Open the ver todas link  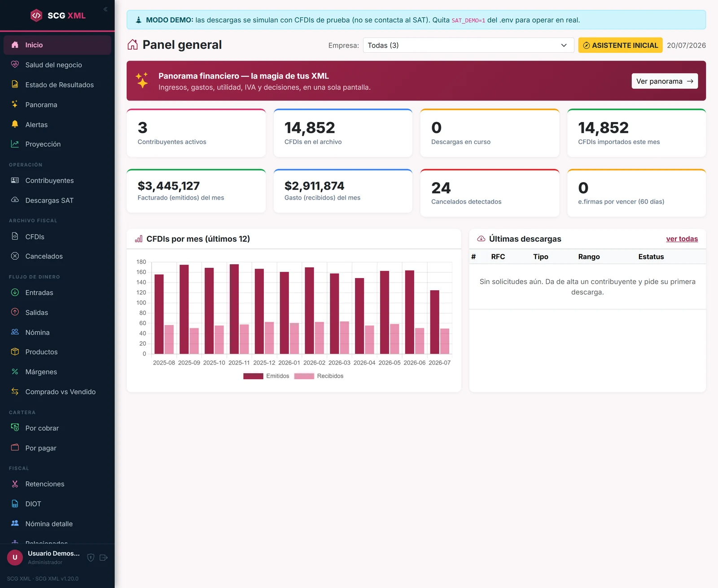682,239
